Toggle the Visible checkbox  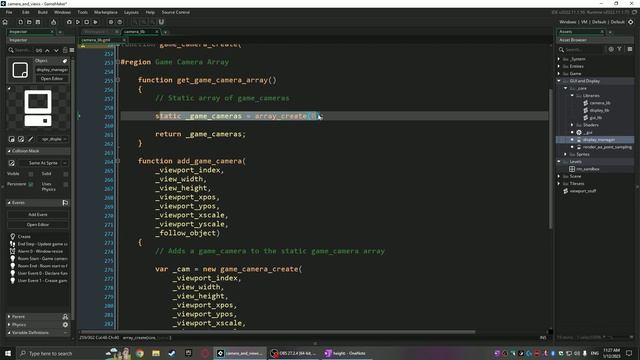pos(31,174)
